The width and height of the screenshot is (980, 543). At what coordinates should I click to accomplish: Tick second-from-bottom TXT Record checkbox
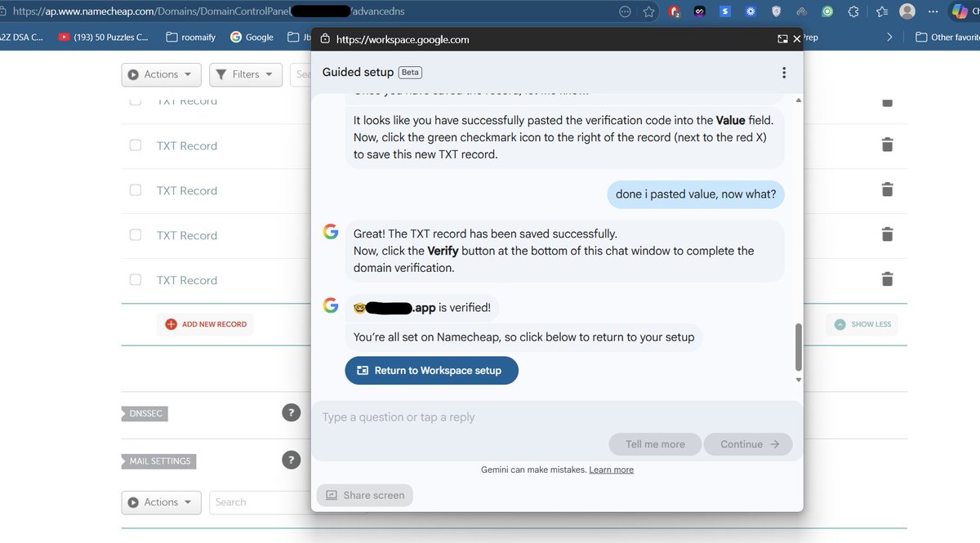[x=136, y=234]
